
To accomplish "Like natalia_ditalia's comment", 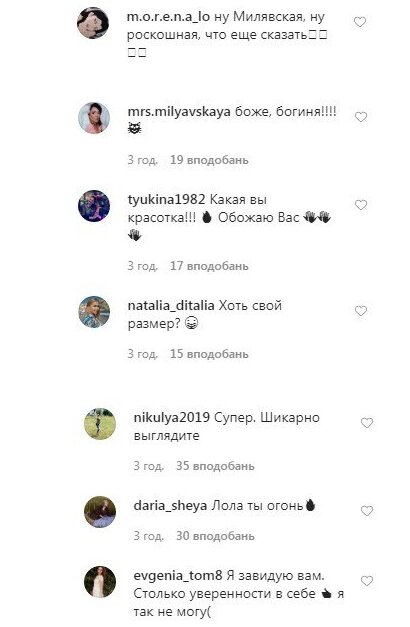I will [361, 311].
